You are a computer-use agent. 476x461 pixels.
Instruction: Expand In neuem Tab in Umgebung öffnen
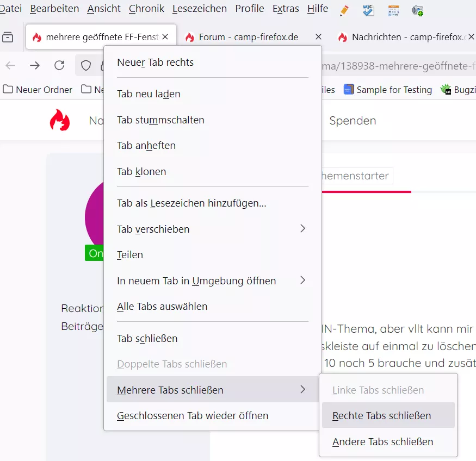point(213,281)
